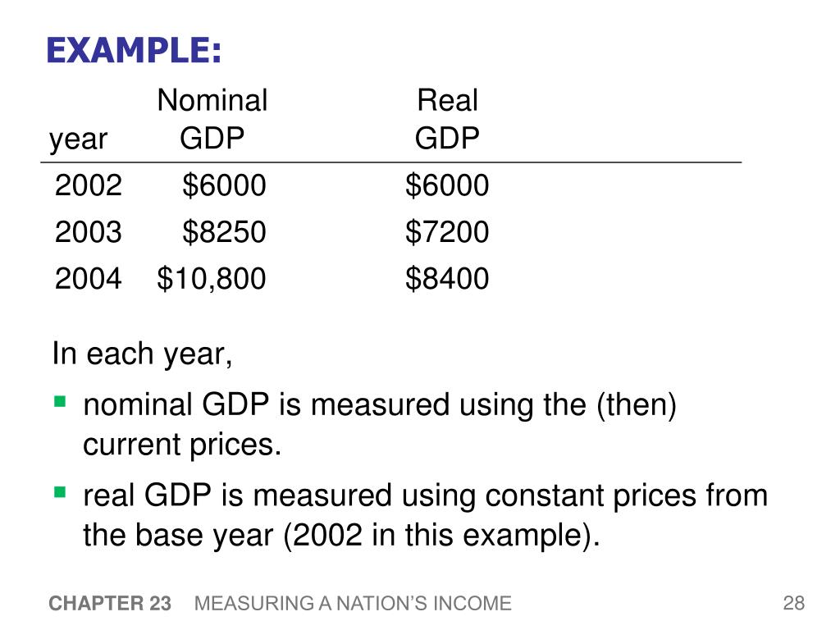Select nominal GDP value $10,800
This screenshot has height=630, width=840.
coord(212,279)
